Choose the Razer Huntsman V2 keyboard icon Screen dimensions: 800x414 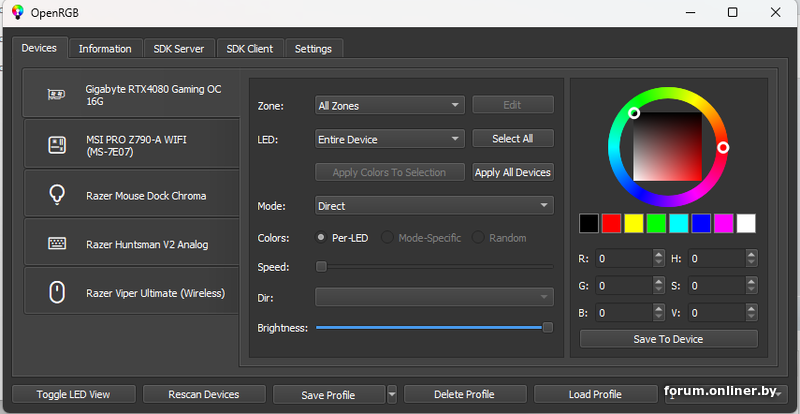(57, 243)
